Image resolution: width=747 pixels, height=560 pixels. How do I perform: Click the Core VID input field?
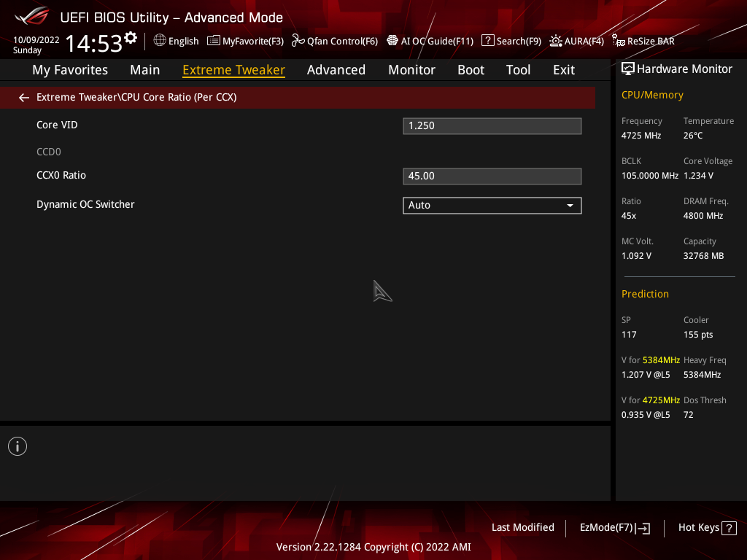coord(492,125)
